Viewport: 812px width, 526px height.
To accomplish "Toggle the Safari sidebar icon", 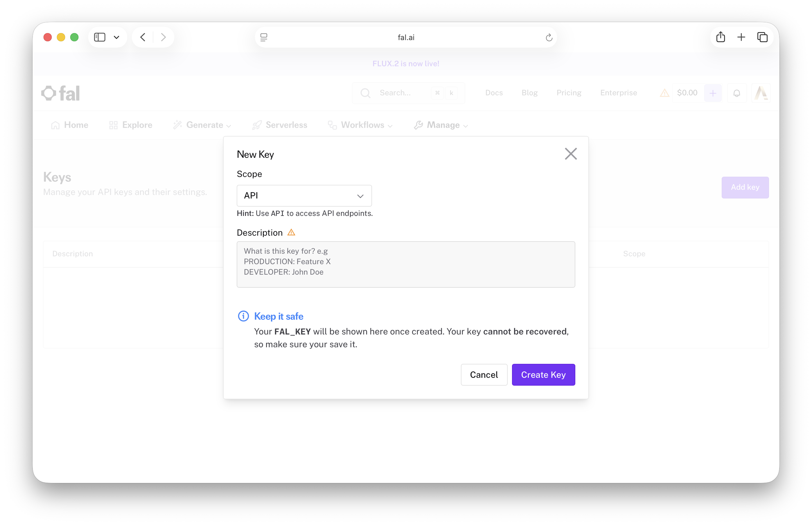I will point(100,37).
